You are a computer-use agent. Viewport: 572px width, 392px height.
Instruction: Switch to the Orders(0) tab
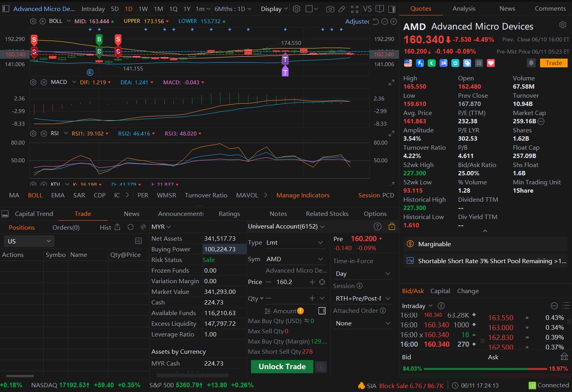coord(66,227)
